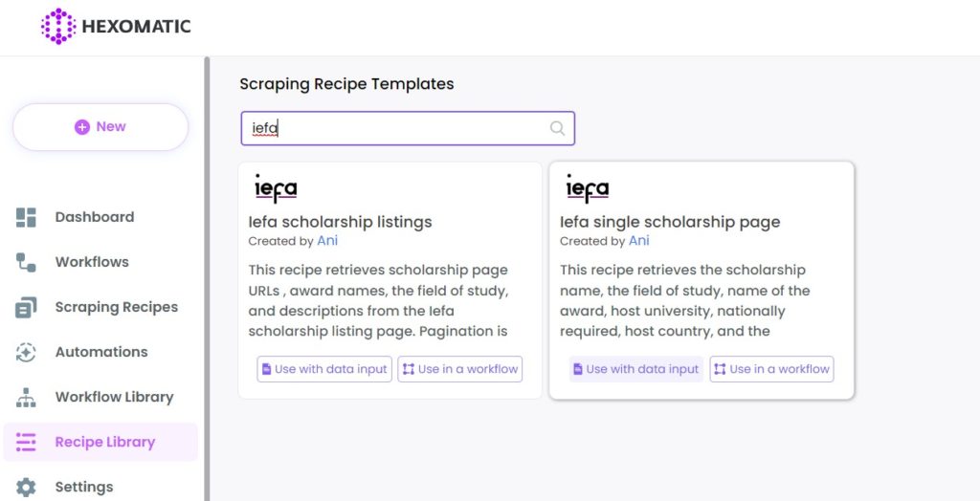
Task: Use single scholarship recipe with data input
Action: pyautogui.click(x=636, y=369)
